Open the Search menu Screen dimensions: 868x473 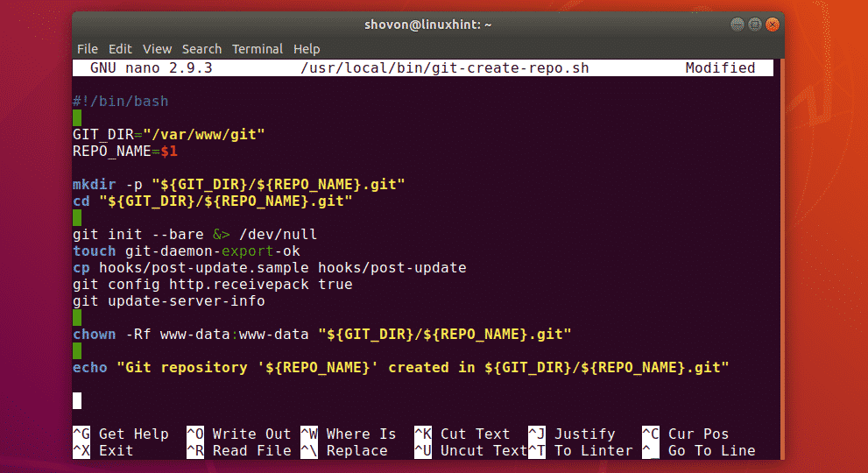[201, 49]
